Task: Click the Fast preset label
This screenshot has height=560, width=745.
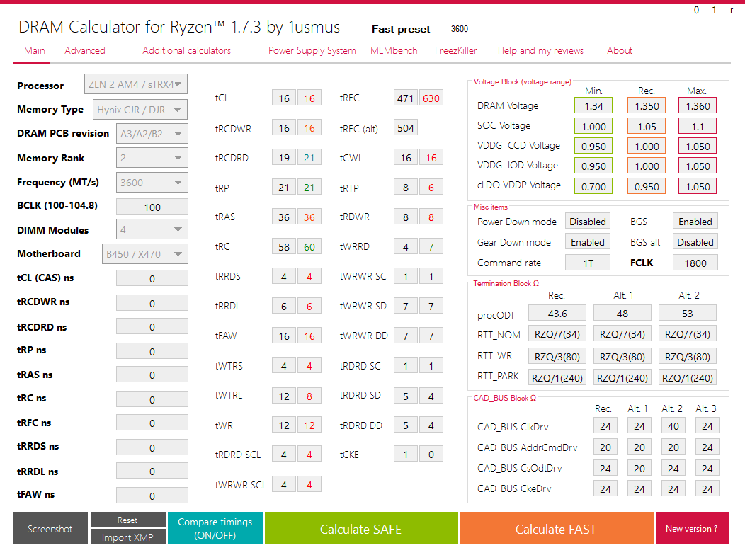Action: pyautogui.click(x=401, y=29)
